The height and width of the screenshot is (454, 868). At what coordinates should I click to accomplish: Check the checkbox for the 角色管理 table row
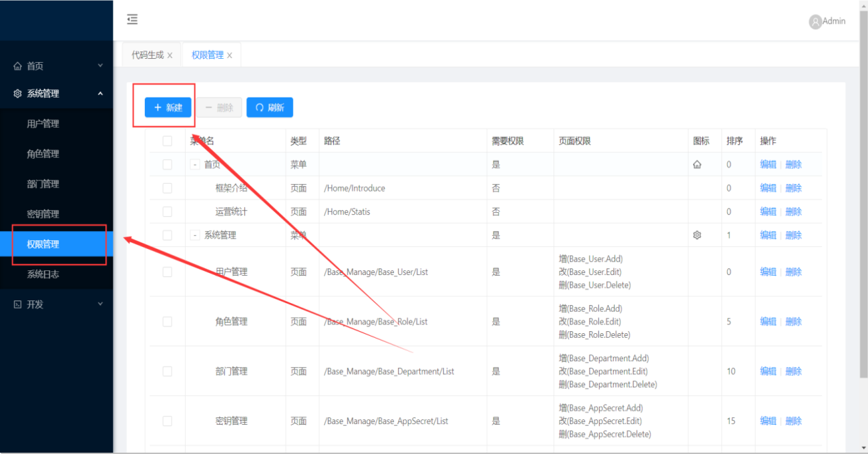click(x=167, y=321)
